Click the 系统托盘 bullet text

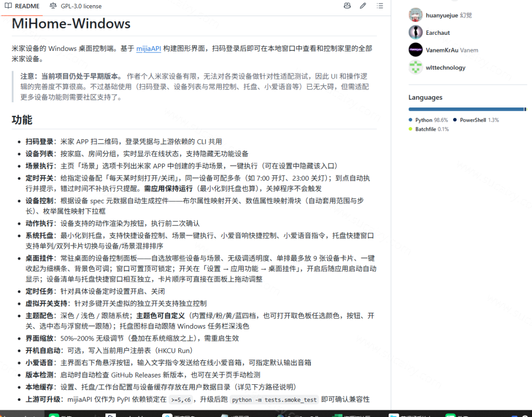[x=200, y=241]
